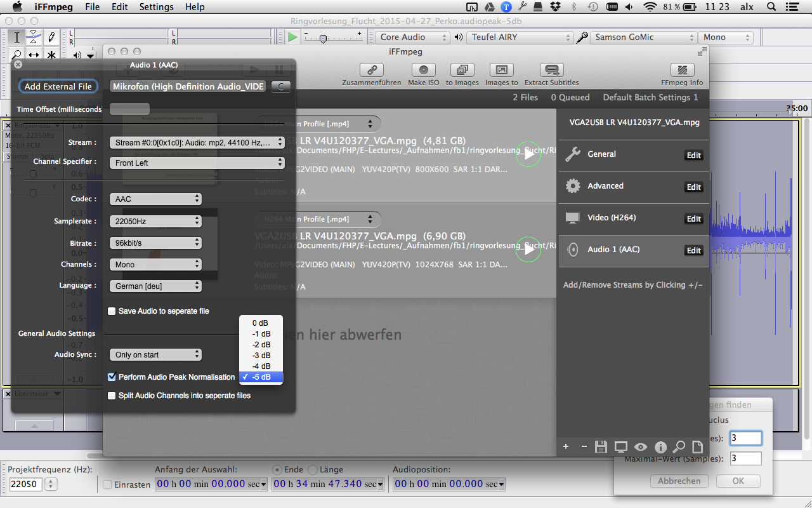Click Edit next to Advanced
The width and height of the screenshot is (812, 508).
[694, 187]
